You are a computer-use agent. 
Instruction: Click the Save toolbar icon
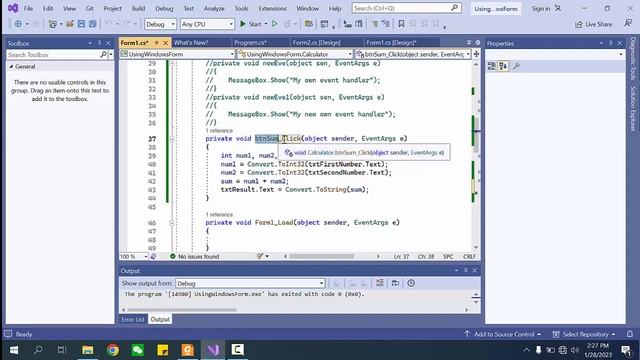click(x=81, y=24)
